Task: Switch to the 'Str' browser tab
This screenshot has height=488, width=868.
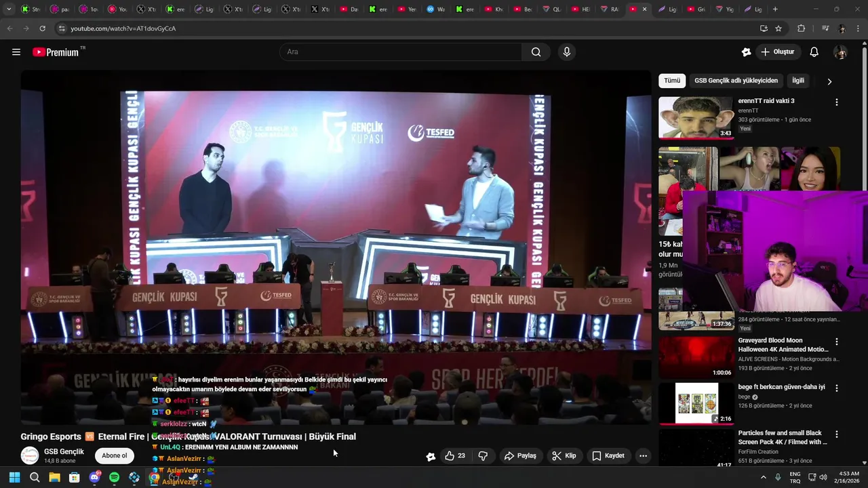Action: pos(32,9)
